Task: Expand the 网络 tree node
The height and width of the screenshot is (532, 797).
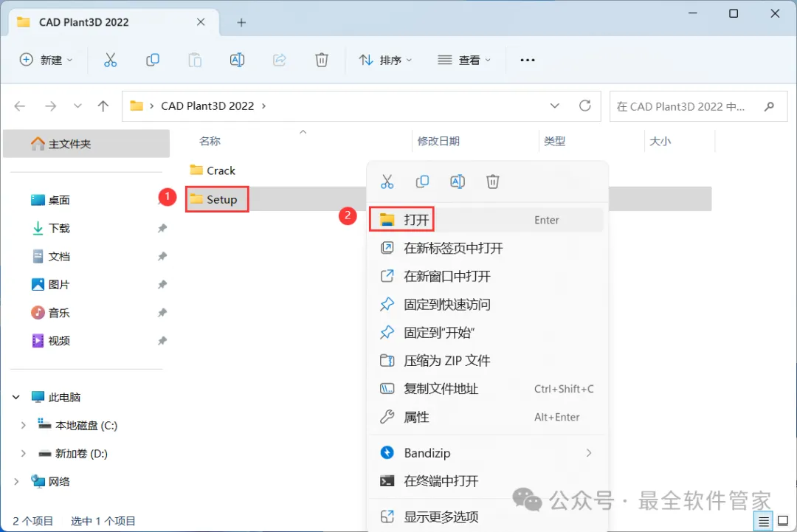Action: pos(16,481)
